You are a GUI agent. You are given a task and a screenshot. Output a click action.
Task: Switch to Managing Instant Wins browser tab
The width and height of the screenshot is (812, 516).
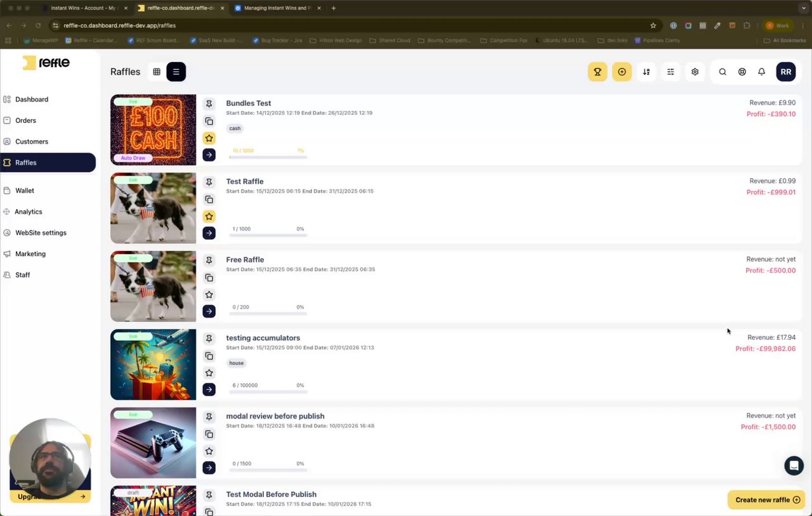tap(278, 8)
